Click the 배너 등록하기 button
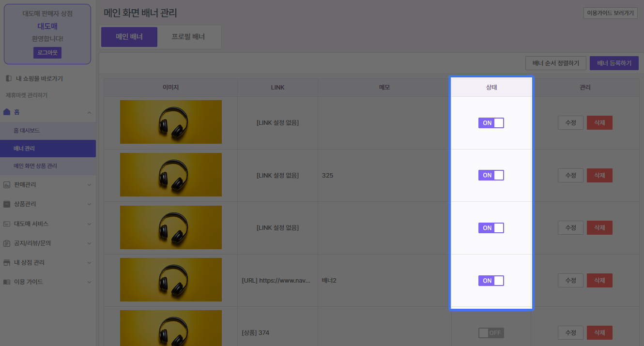 [x=614, y=63]
